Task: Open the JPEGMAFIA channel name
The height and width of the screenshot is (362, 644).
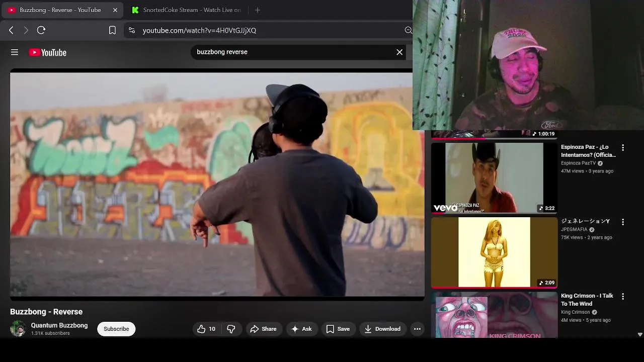Action: click(574, 229)
